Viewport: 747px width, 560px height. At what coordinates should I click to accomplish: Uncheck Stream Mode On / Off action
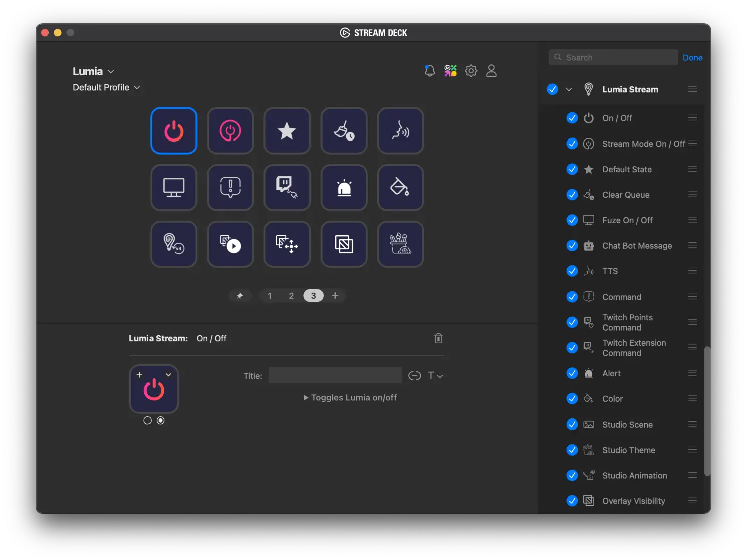(x=572, y=144)
